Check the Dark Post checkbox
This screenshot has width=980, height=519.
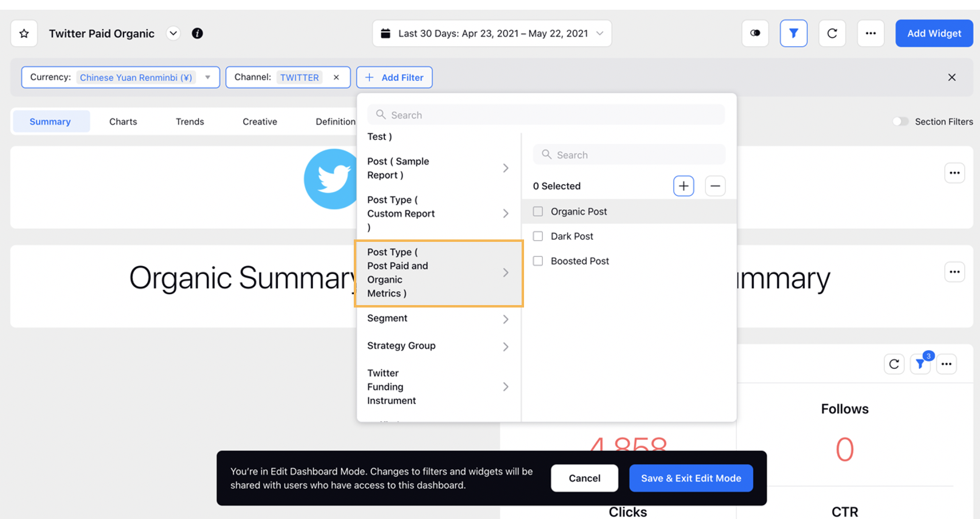[538, 236]
